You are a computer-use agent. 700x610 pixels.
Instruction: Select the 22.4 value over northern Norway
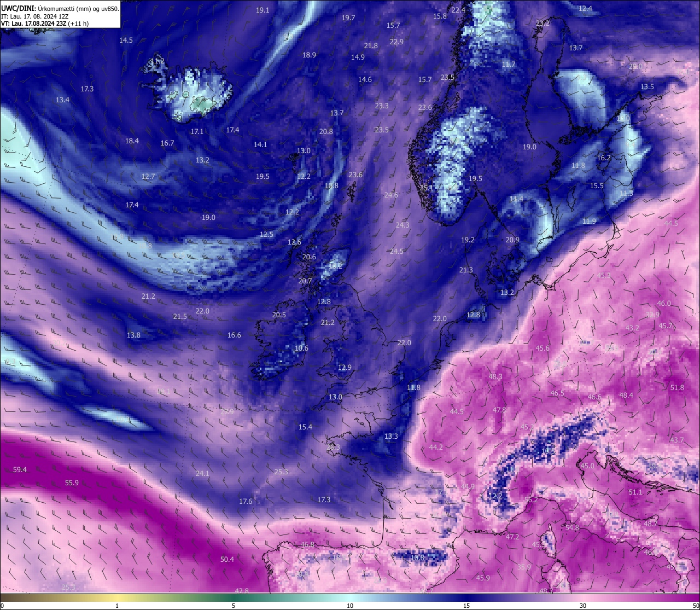tap(458, 10)
